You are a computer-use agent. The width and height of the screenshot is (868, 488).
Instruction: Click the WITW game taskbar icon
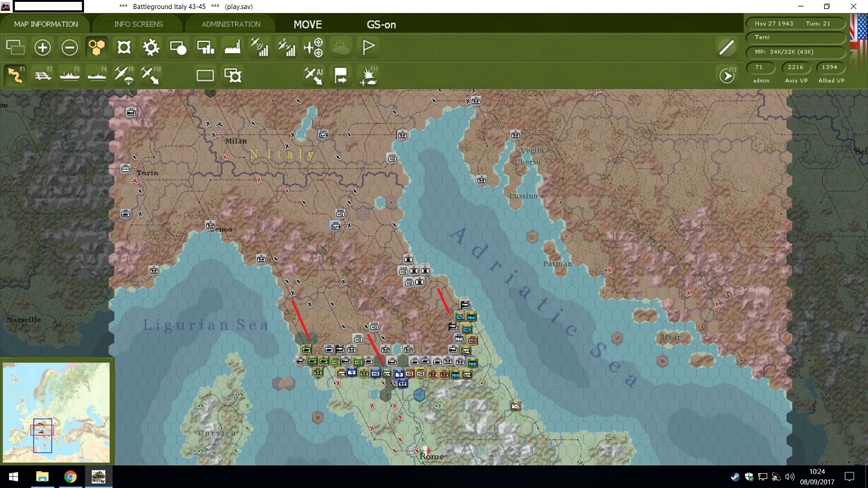coord(99,477)
